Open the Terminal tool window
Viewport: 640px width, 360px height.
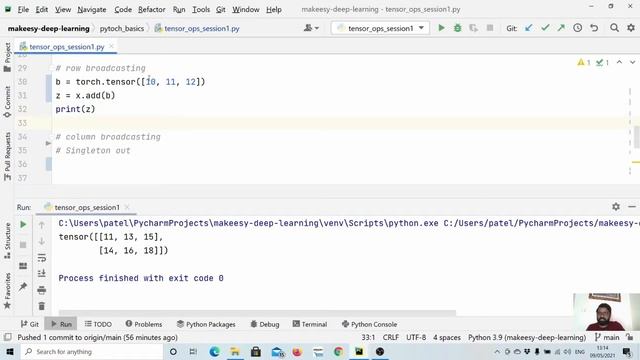click(x=310, y=324)
